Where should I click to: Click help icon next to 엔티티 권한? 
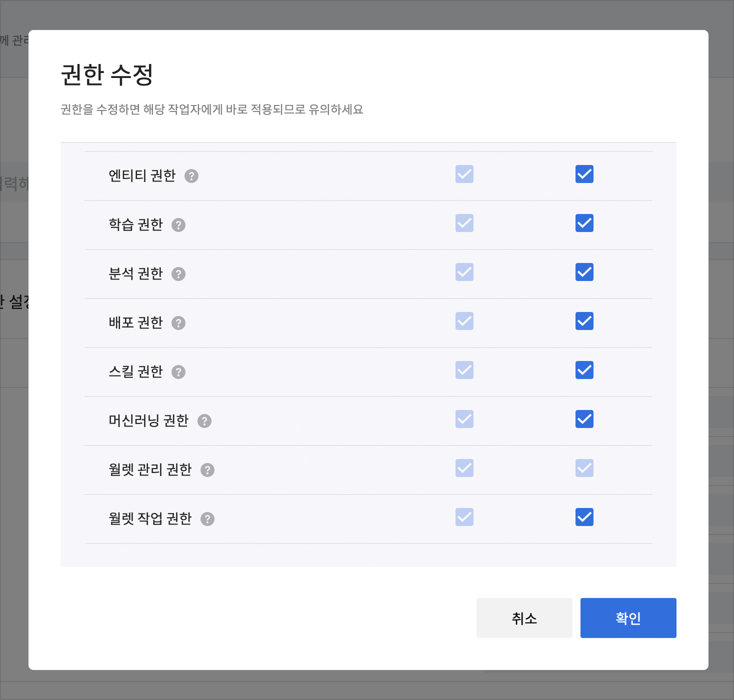191,176
